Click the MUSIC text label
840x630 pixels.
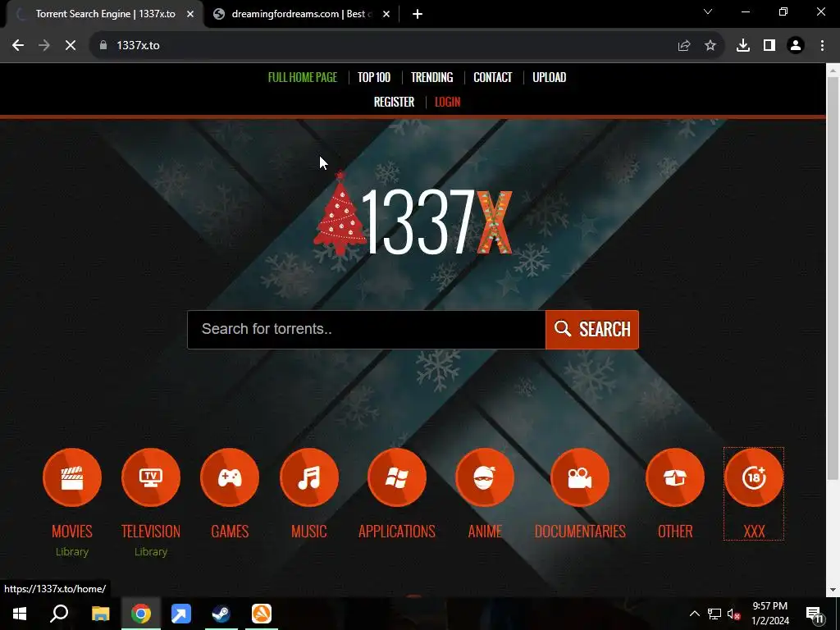pyautogui.click(x=309, y=532)
